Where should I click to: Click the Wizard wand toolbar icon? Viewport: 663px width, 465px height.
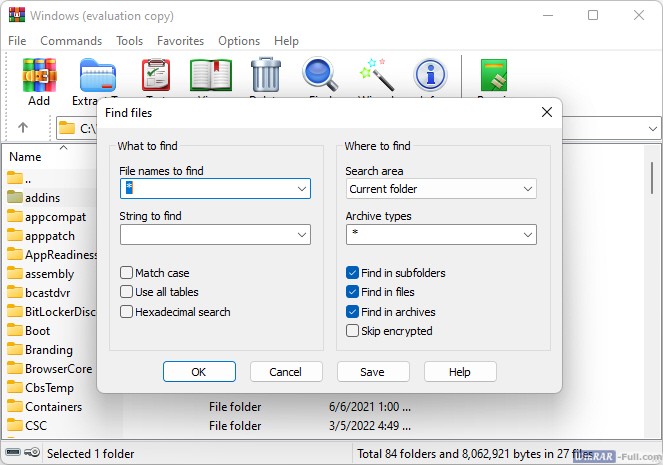pyautogui.click(x=375, y=76)
